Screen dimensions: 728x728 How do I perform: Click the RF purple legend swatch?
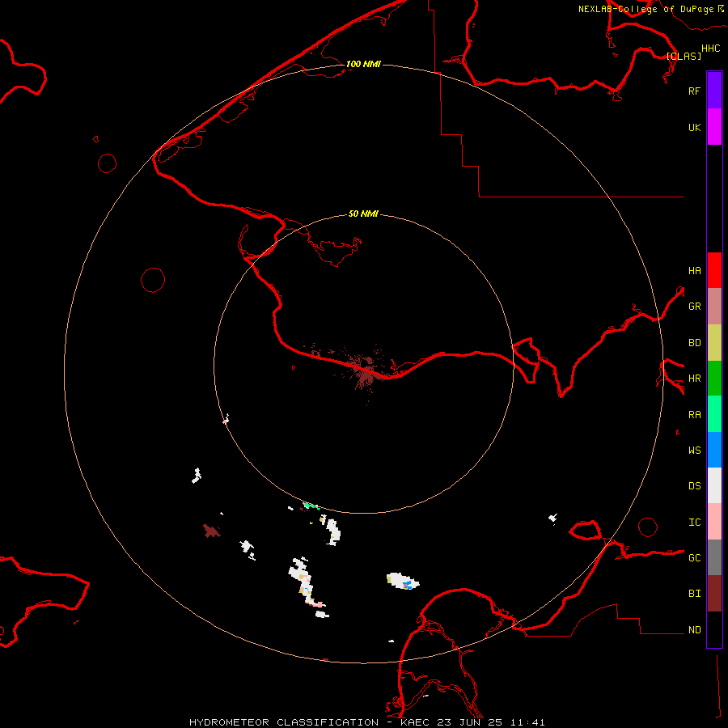[x=714, y=91]
